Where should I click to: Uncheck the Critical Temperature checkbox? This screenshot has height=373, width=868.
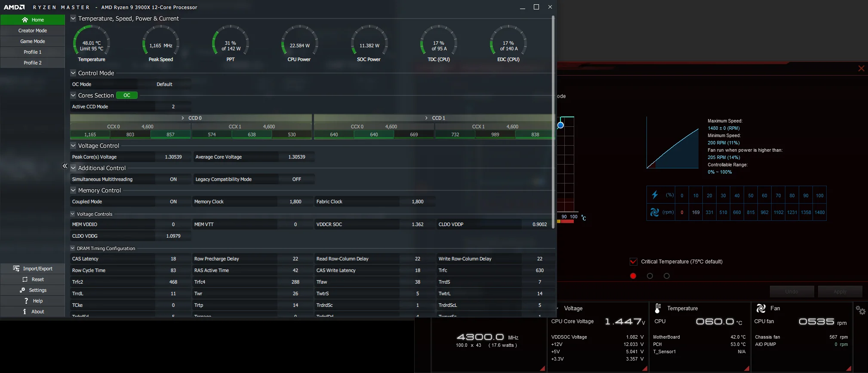click(633, 261)
